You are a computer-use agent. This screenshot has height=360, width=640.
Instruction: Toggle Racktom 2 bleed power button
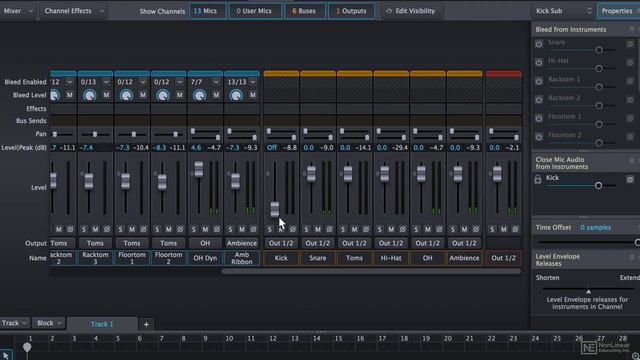539,99
